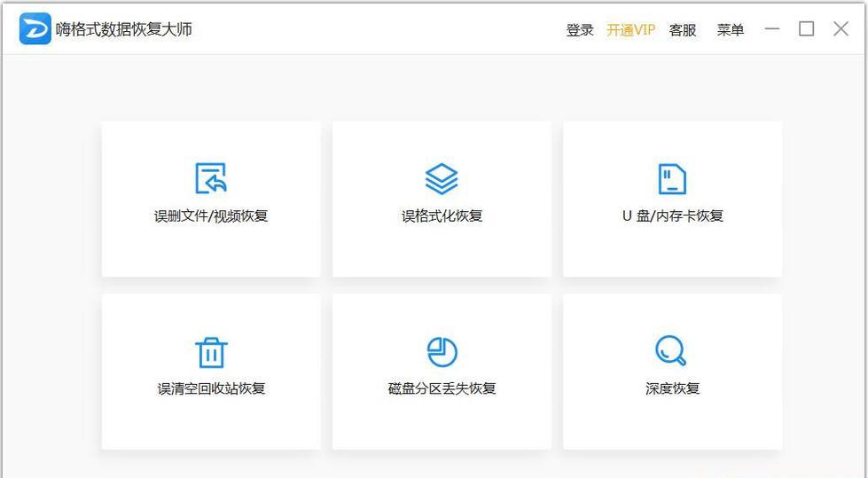
Task: Select the 磁盘分区丢失恢复 pie chart icon
Action: (x=442, y=352)
